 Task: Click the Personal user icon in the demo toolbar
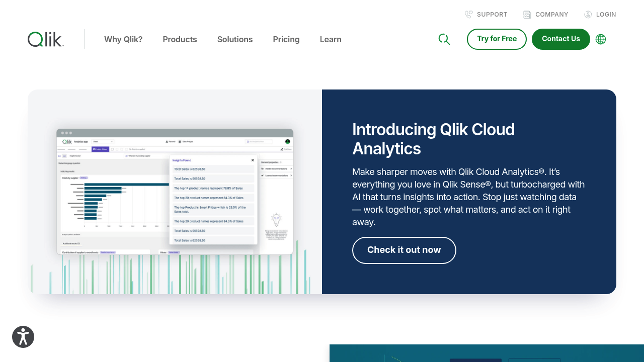click(167, 141)
